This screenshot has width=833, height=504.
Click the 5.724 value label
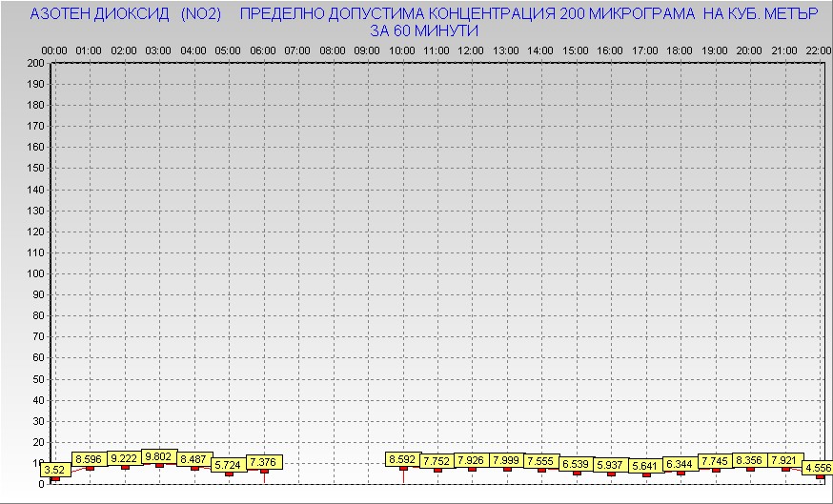tap(228, 465)
